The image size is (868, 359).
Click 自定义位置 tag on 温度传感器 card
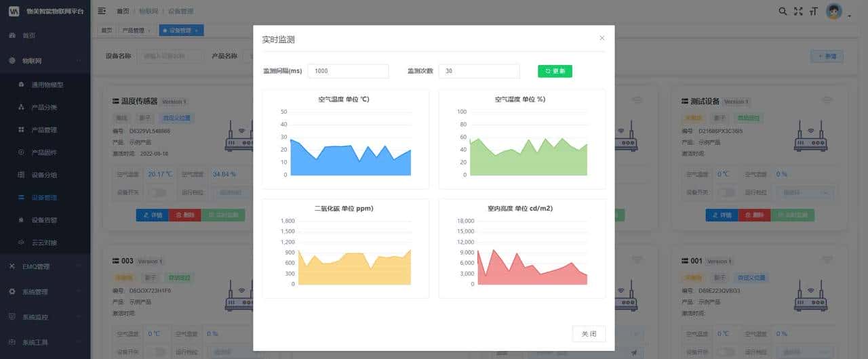[177, 117]
